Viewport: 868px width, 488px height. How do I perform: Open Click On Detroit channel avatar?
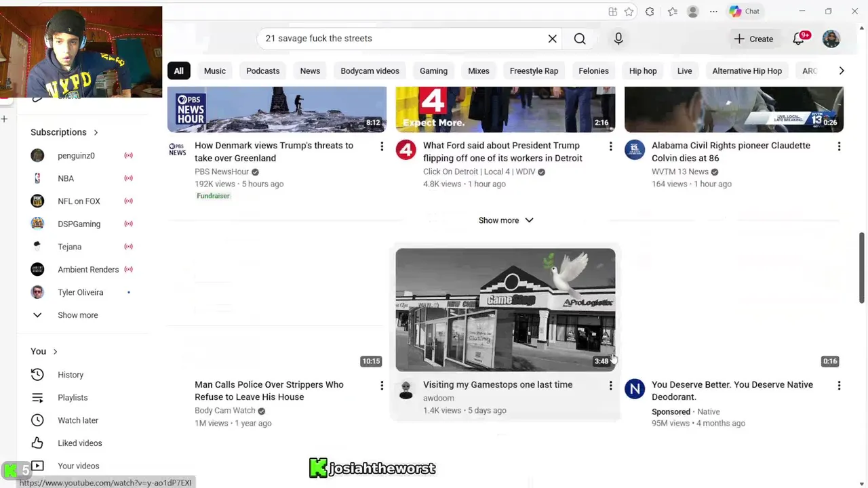tap(406, 150)
